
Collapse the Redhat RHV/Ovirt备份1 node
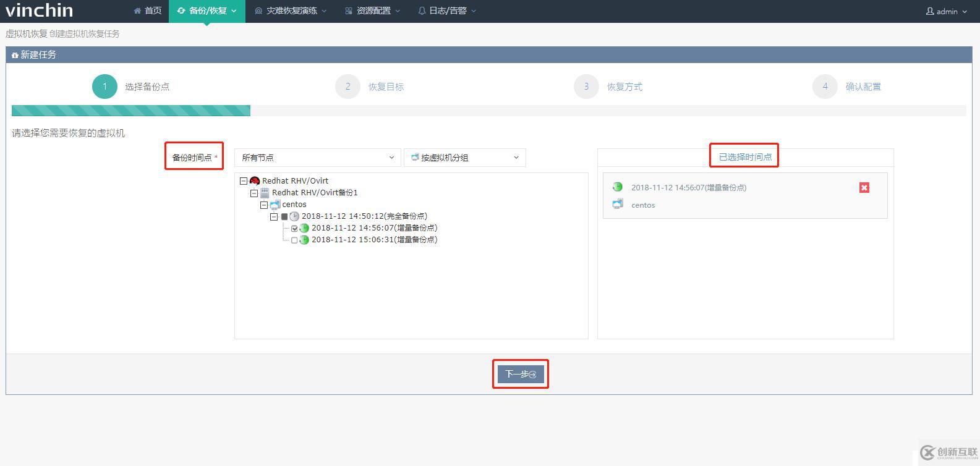click(x=254, y=193)
